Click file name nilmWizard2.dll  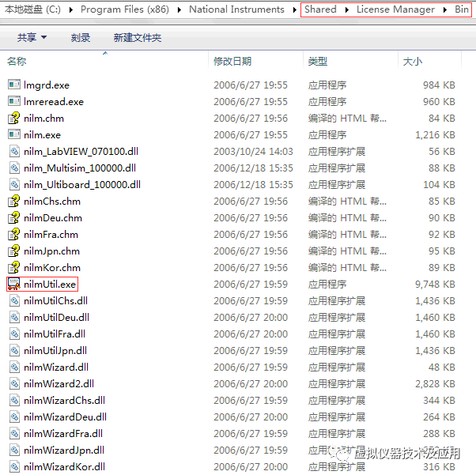(59, 383)
